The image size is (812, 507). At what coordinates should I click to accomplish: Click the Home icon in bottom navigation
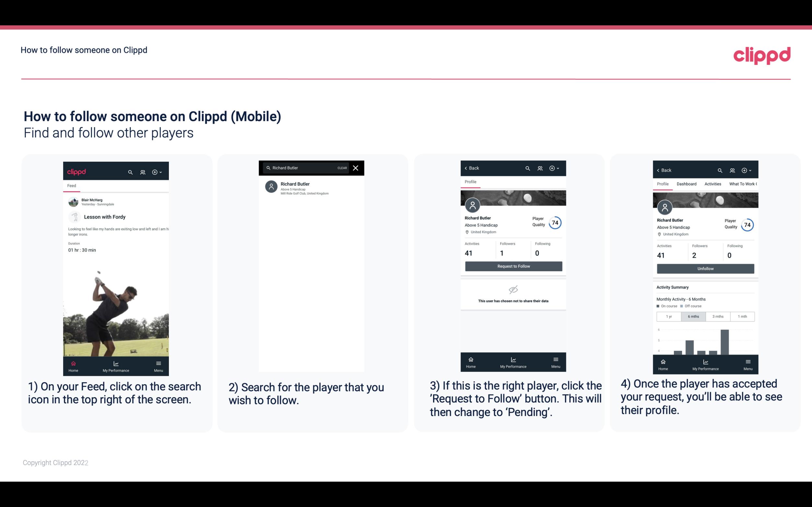tap(74, 362)
